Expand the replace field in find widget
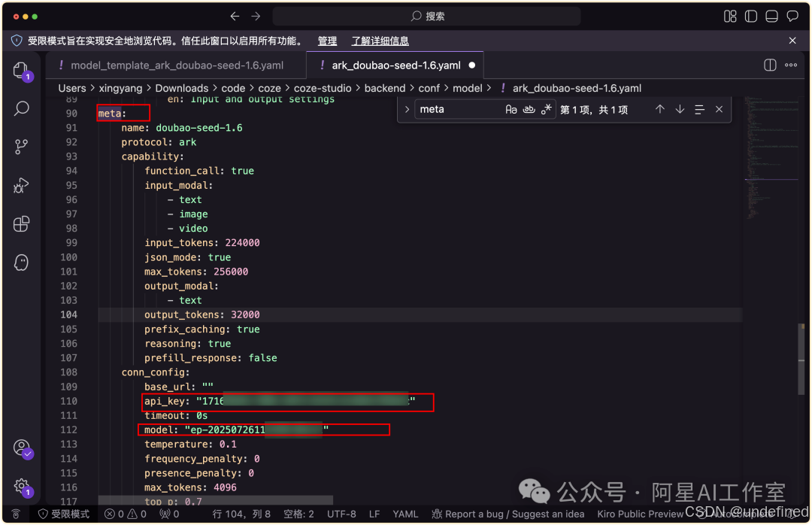The image size is (812, 525). (407, 109)
